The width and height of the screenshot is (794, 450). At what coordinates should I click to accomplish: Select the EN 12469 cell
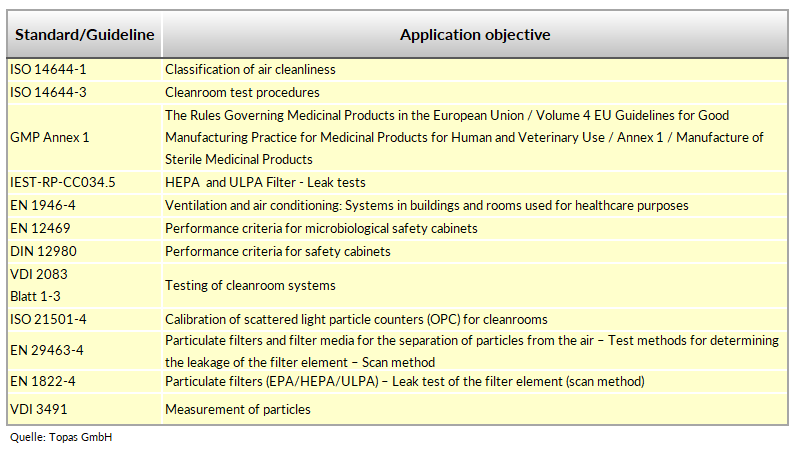coord(85,228)
